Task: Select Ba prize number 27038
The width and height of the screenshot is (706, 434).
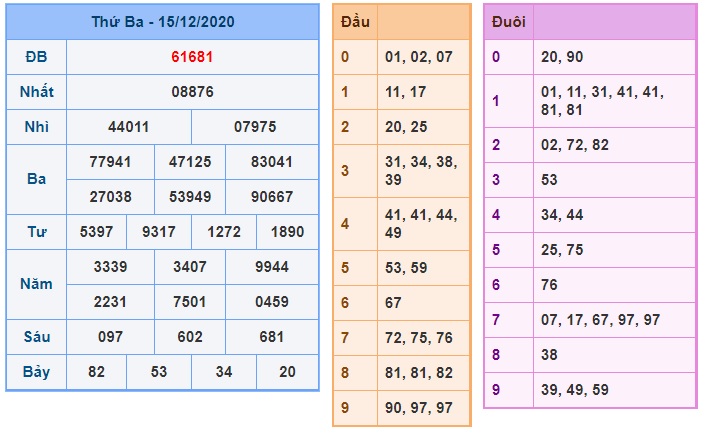Action: click(110, 197)
